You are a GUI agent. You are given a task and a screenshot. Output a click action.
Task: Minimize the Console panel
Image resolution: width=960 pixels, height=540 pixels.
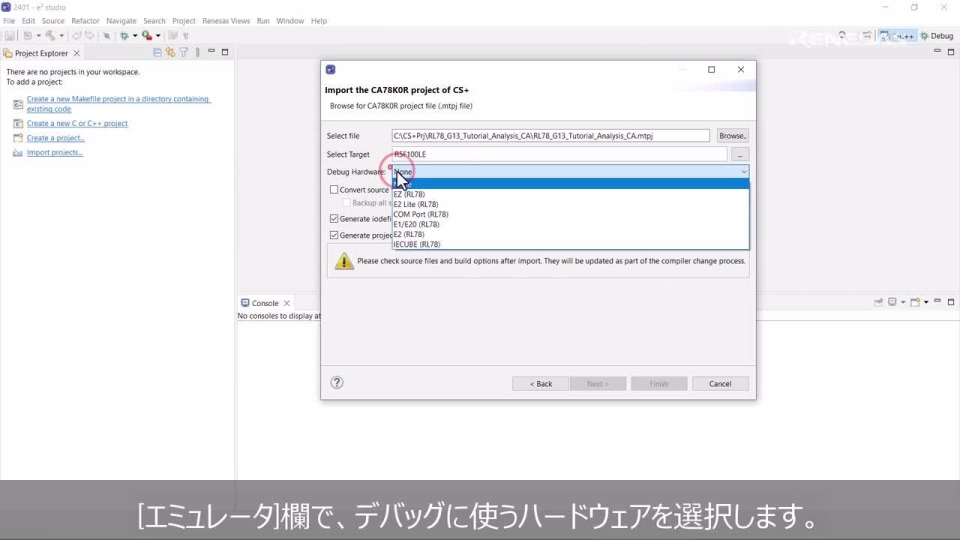point(937,301)
